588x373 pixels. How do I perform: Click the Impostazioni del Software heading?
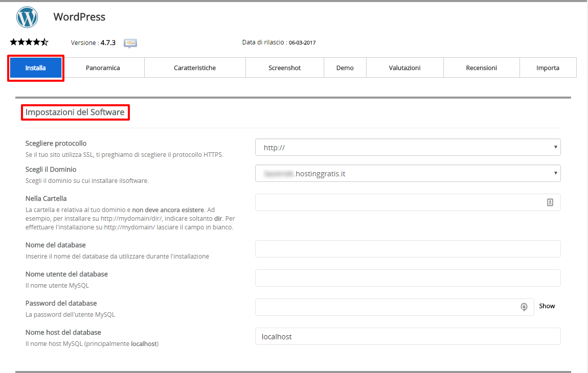coord(75,112)
